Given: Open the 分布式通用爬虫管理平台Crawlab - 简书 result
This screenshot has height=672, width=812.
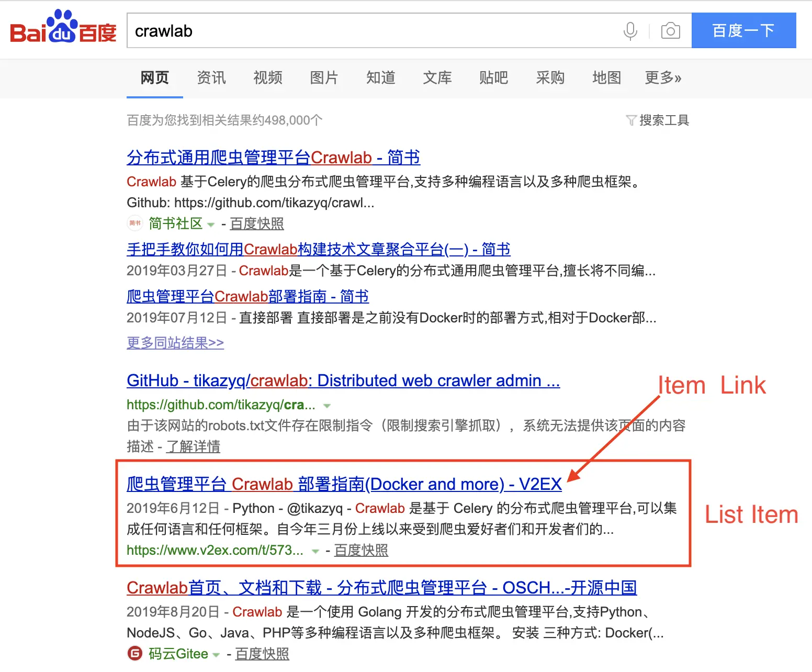Looking at the screenshot, I should point(273,157).
